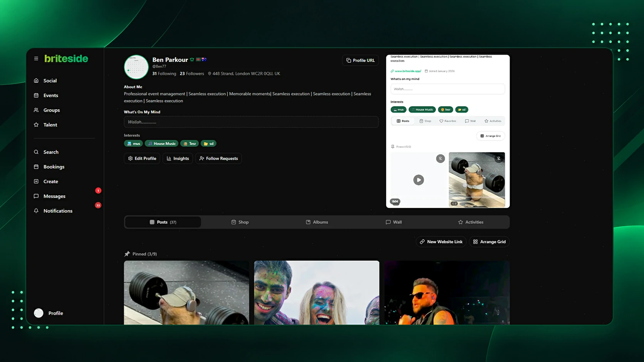The width and height of the screenshot is (644, 362).
Task: Select the Tesr interest tag
Action: click(x=190, y=143)
